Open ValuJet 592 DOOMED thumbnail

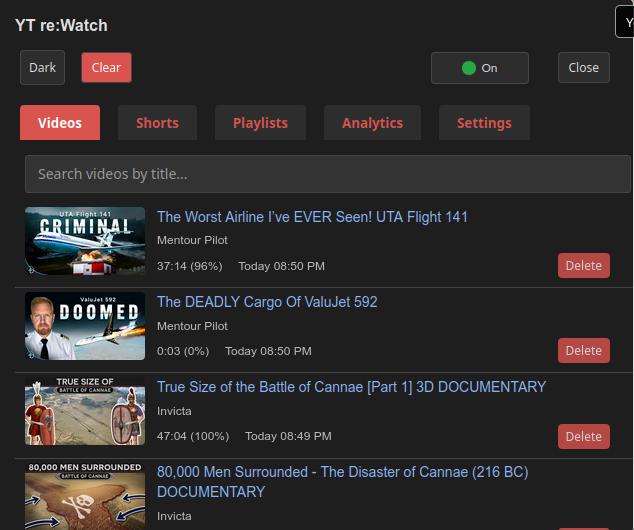85,326
